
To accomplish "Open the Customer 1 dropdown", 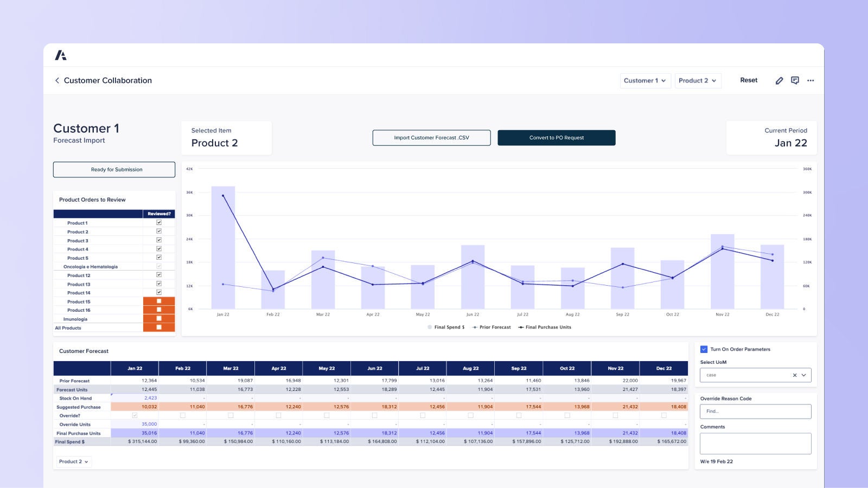I will point(645,80).
